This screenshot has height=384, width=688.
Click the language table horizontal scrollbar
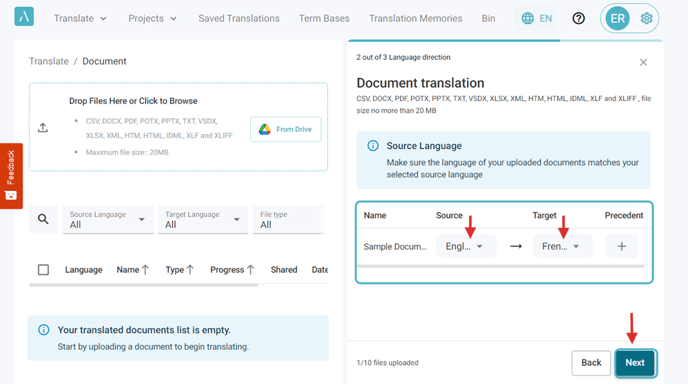coord(501,266)
